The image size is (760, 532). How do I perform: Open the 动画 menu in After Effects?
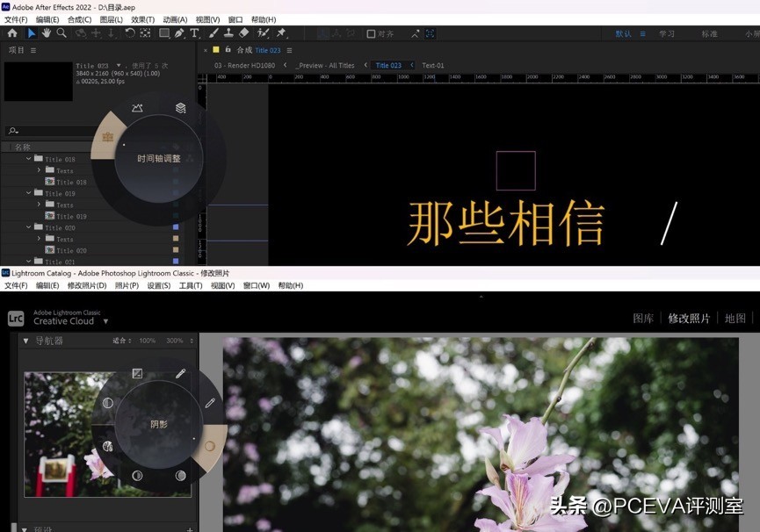click(173, 19)
